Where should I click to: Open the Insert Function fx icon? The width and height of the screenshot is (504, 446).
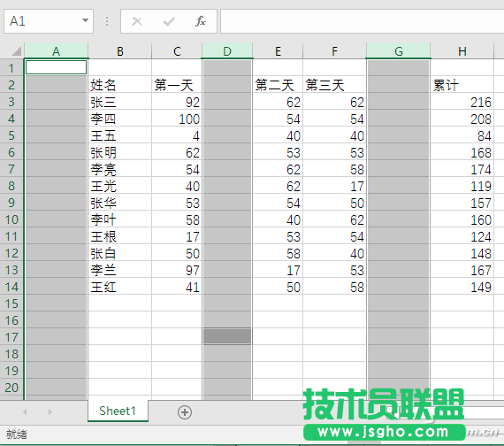[x=201, y=21]
